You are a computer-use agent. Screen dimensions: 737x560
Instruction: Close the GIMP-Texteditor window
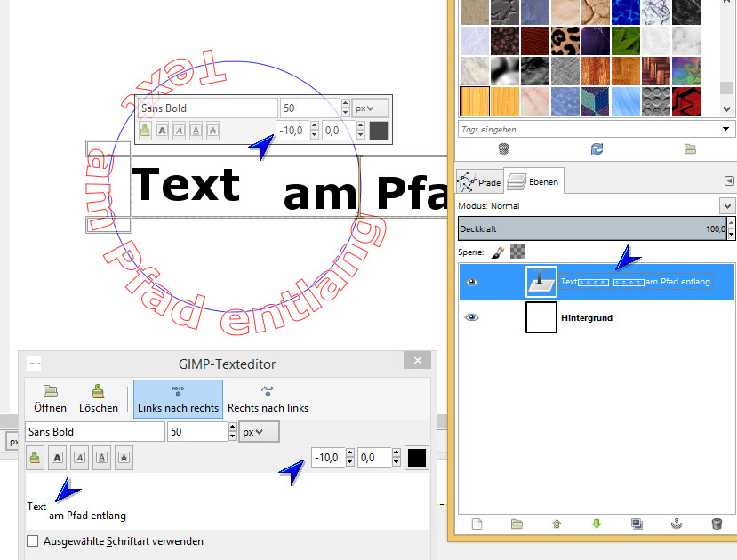(417, 360)
